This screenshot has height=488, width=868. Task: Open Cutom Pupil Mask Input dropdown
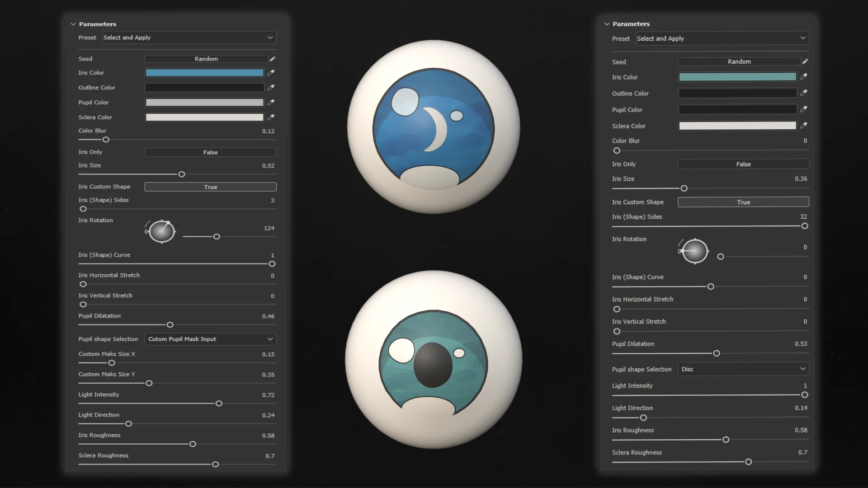[210, 339]
